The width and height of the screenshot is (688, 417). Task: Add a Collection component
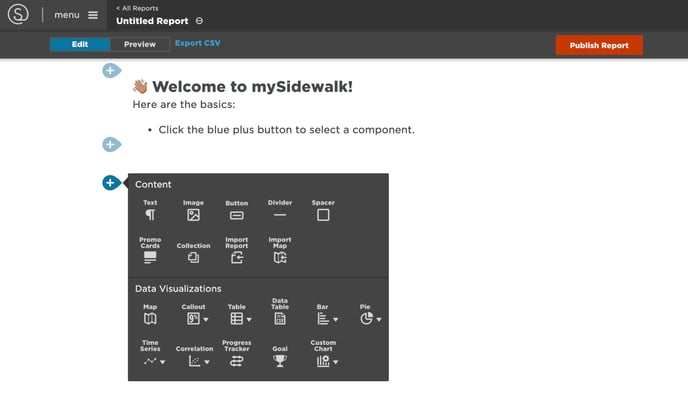coord(194,252)
